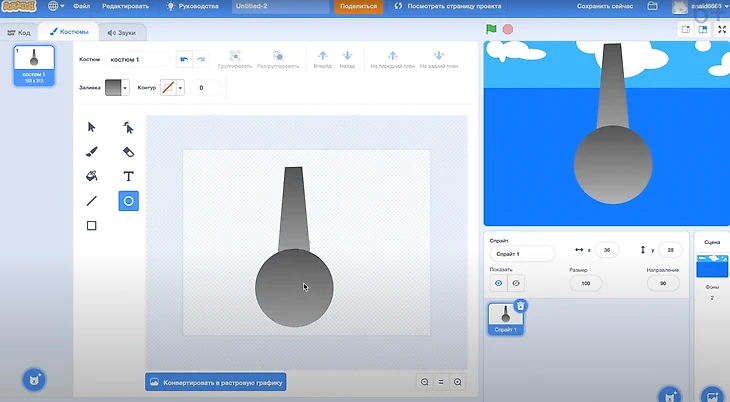Switch to the small stage layout

click(686, 29)
